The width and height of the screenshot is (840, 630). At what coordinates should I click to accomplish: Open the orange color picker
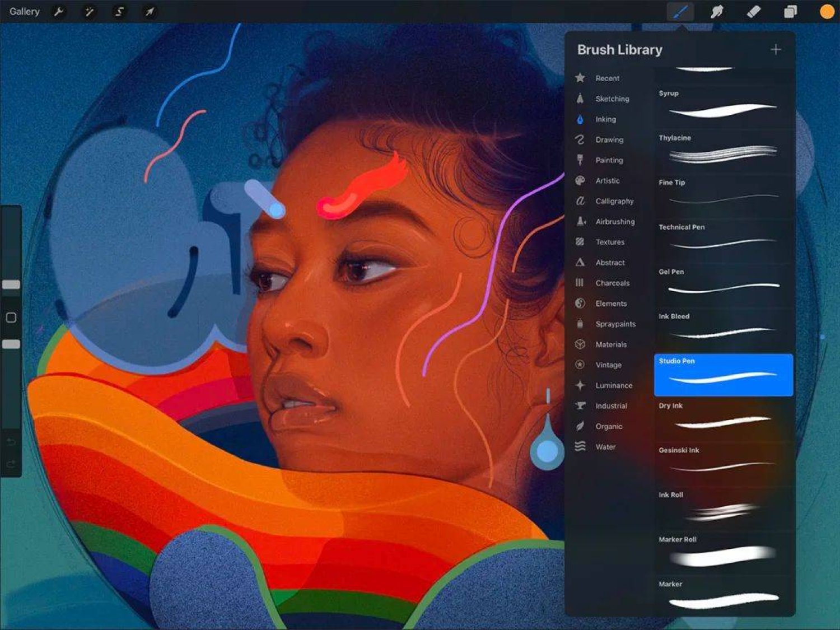click(827, 11)
